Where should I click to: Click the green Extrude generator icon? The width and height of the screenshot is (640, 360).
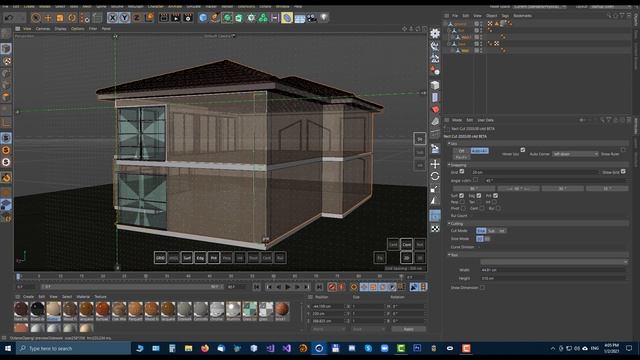pos(239,18)
